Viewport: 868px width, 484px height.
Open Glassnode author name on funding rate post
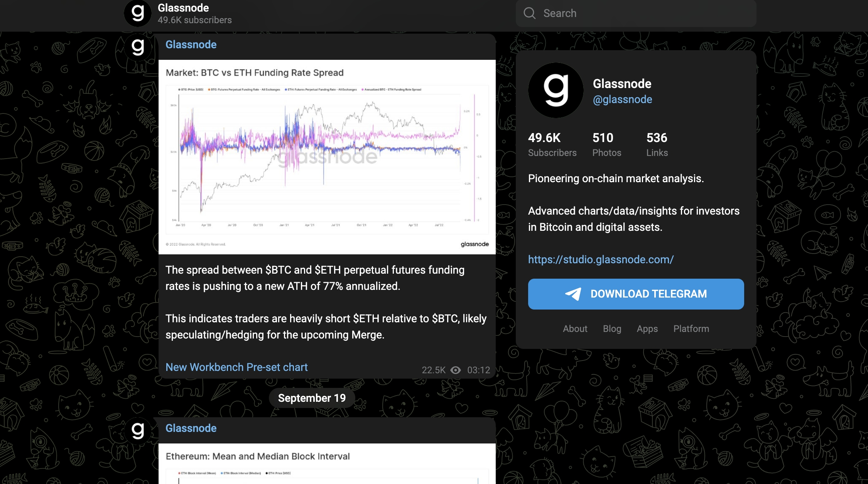(x=191, y=44)
